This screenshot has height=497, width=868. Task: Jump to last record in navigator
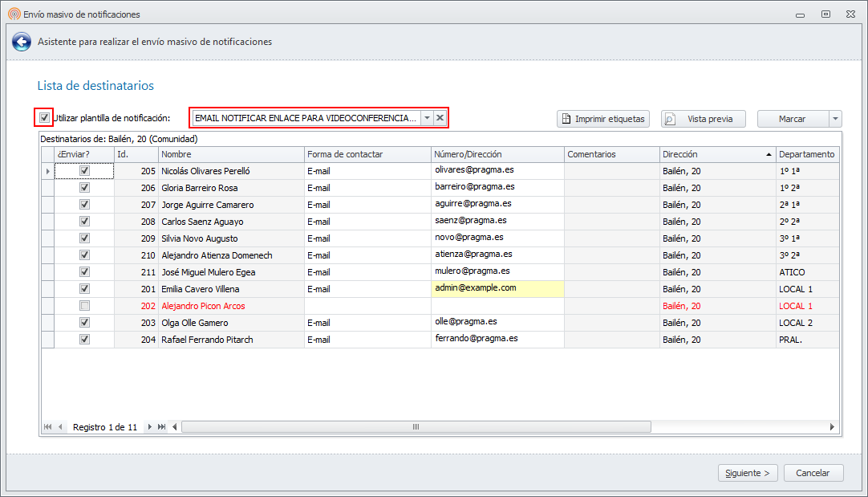tap(161, 426)
